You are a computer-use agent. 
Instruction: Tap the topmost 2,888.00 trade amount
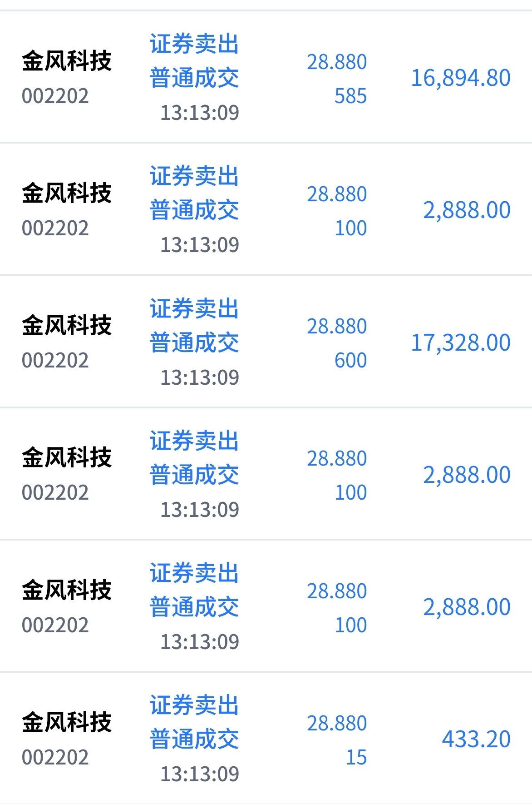pos(466,210)
